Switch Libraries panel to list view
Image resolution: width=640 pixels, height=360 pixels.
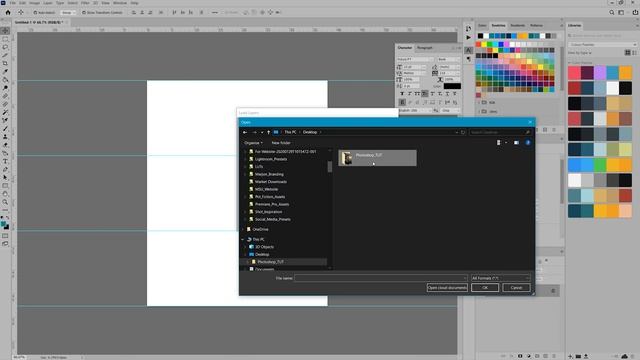tap(634, 53)
